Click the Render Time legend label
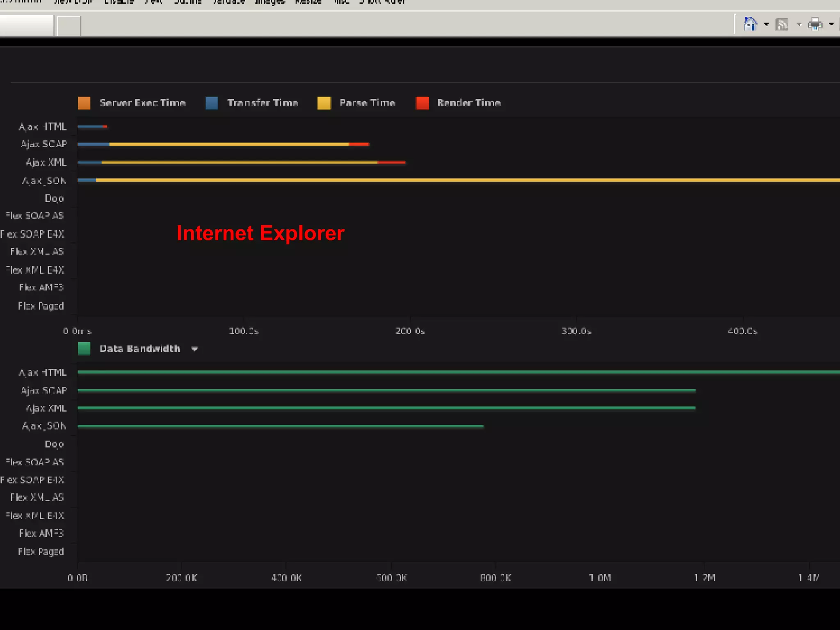 (469, 103)
